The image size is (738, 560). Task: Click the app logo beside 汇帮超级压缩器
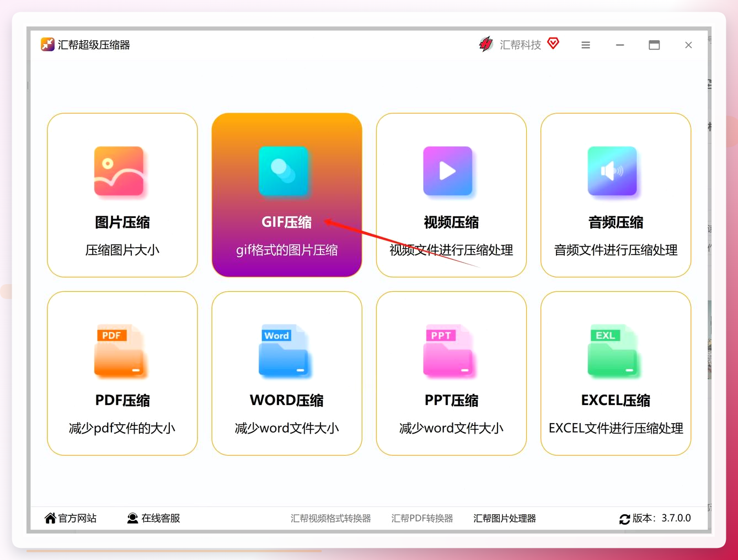point(47,45)
